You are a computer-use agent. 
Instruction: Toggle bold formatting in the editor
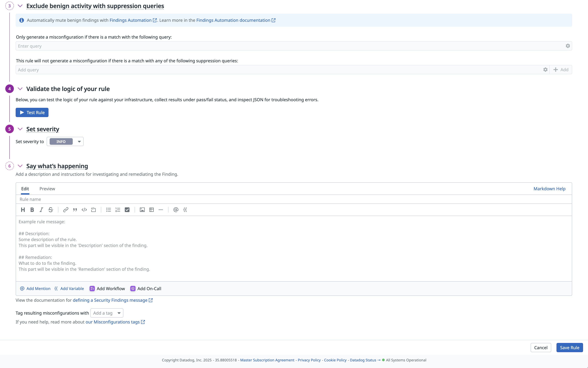click(x=32, y=210)
